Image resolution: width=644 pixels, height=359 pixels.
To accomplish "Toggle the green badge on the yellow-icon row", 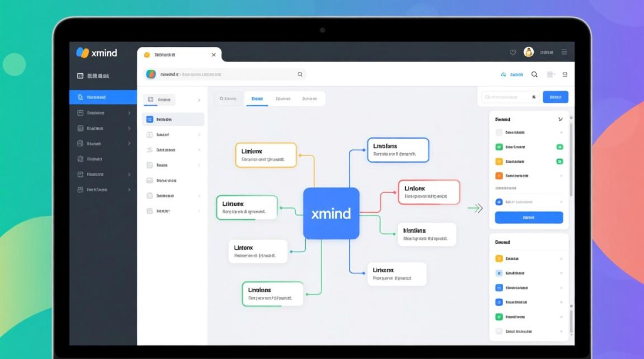I will coord(559,161).
